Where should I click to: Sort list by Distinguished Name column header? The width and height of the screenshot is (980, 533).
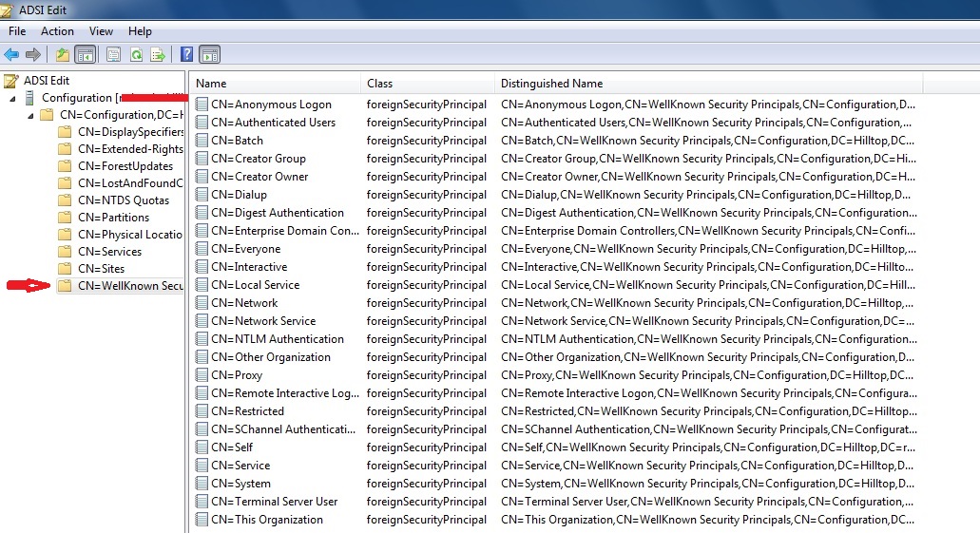[551, 84]
